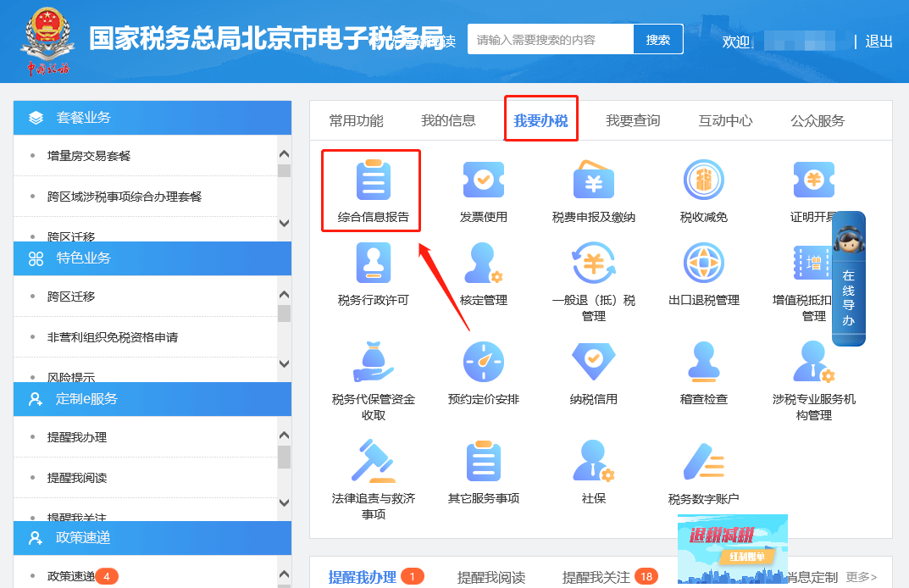This screenshot has width=909, height=588.
Task: Click the tax bureau emblem logo
Action: (x=47, y=41)
